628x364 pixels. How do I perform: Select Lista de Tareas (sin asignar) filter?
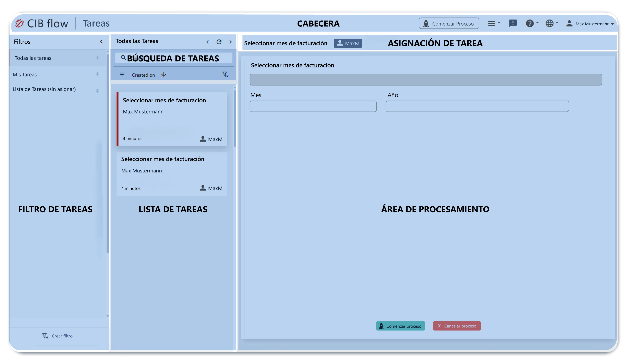click(44, 89)
